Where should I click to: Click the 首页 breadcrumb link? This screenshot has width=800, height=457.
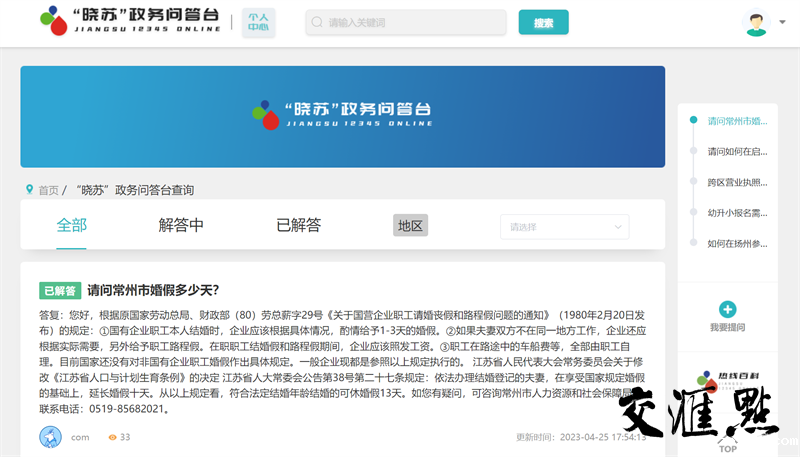(48, 190)
